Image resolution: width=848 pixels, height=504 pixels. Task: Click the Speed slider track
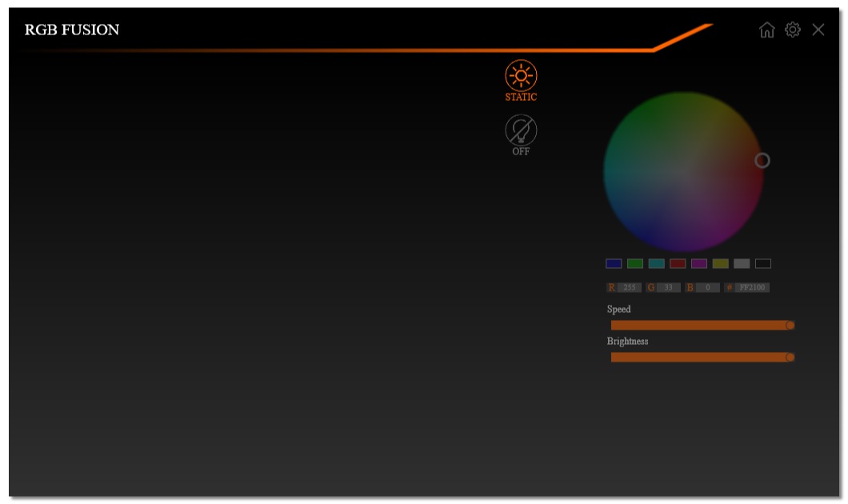702,326
